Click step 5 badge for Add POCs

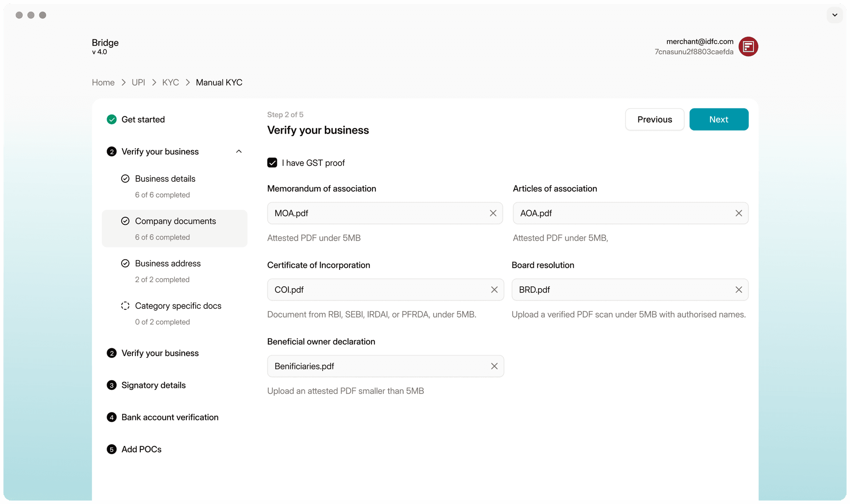click(112, 450)
